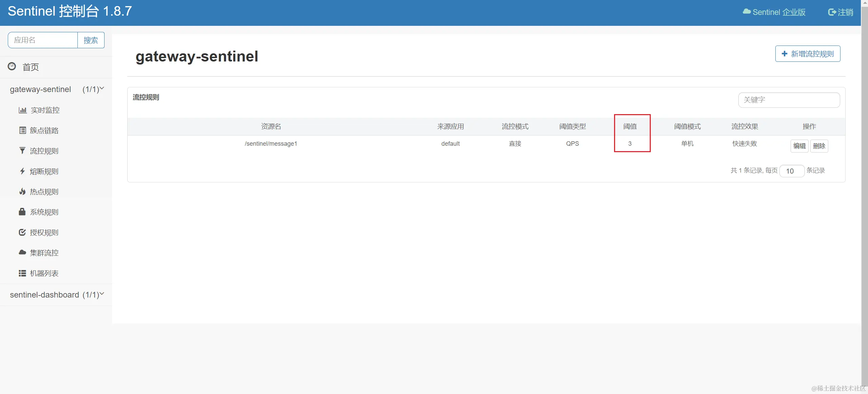The image size is (868, 394).
Task: Click the 搜索 search button
Action: point(91,40)
